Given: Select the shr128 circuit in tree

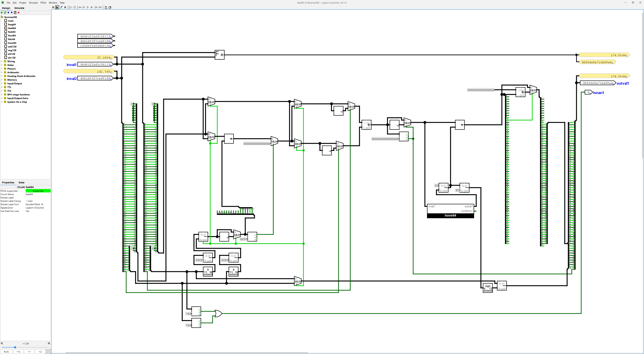Looking at the screenshot, I should coord(12,58).
